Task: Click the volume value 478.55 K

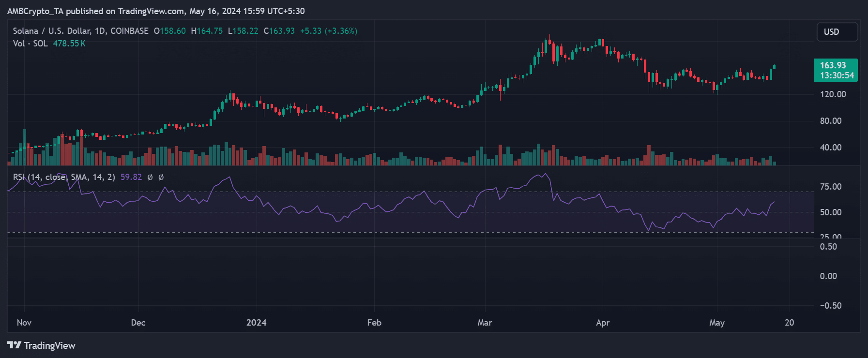Action: pos(69,44)
